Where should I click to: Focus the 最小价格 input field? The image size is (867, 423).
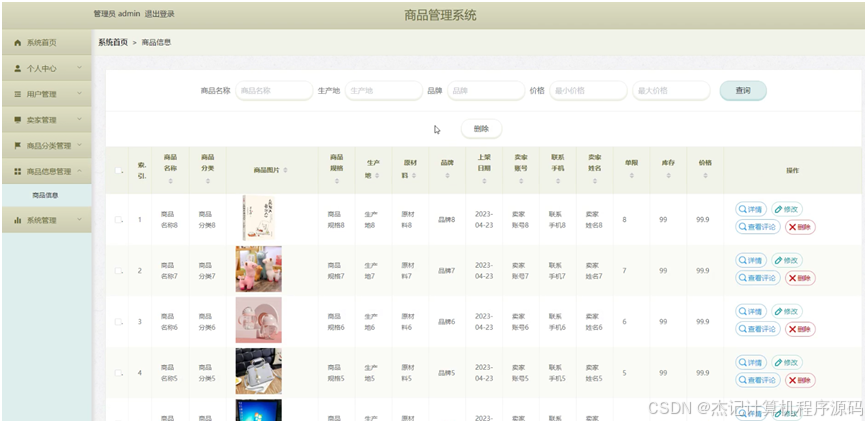588,91
